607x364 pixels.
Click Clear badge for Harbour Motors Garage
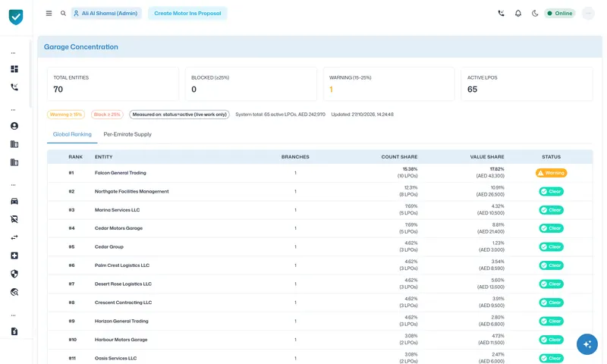click(x=552, y=340)
